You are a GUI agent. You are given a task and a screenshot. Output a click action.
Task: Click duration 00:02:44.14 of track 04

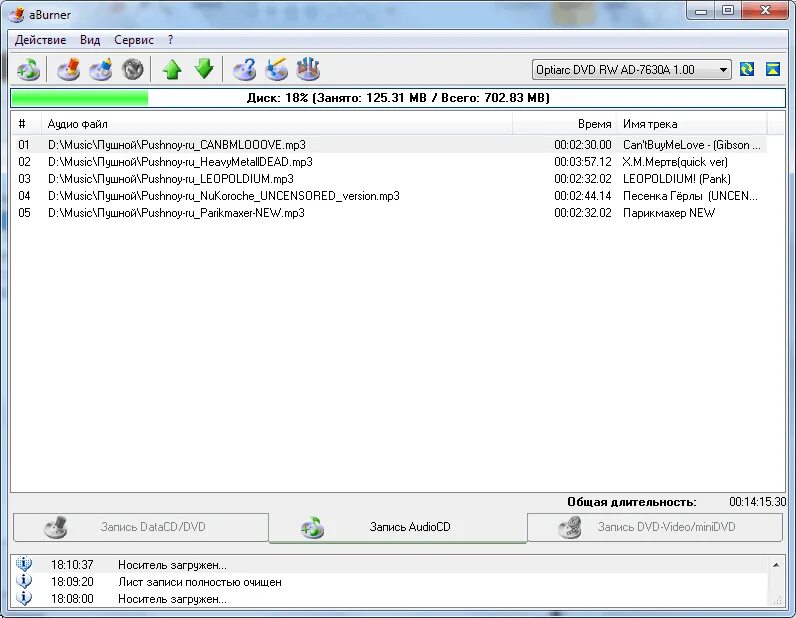(x=583, y=196)
